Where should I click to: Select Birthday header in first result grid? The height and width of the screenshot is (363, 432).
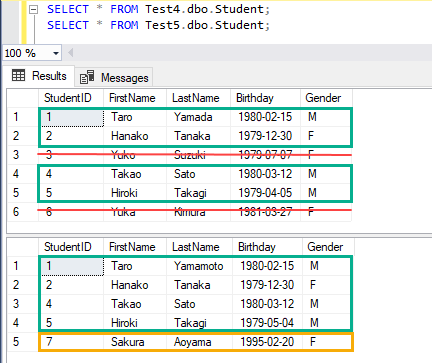click(x=265, y=98)
